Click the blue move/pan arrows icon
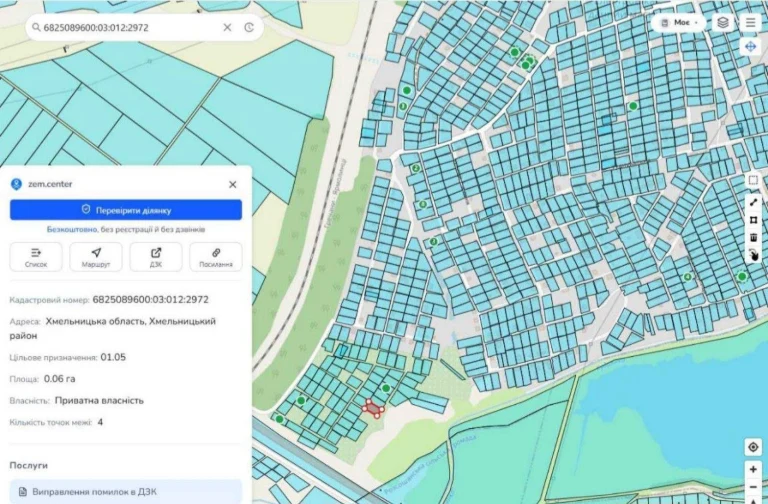 [750, 47]
